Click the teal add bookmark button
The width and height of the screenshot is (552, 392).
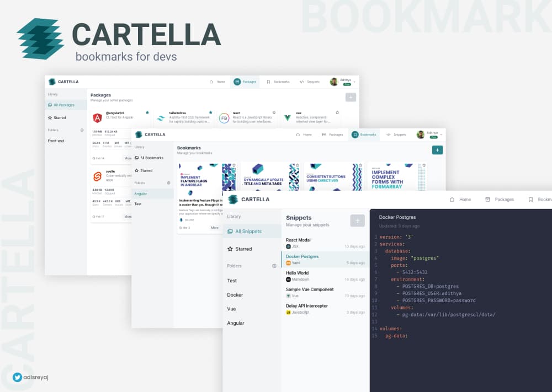click(x=437, y=149)
